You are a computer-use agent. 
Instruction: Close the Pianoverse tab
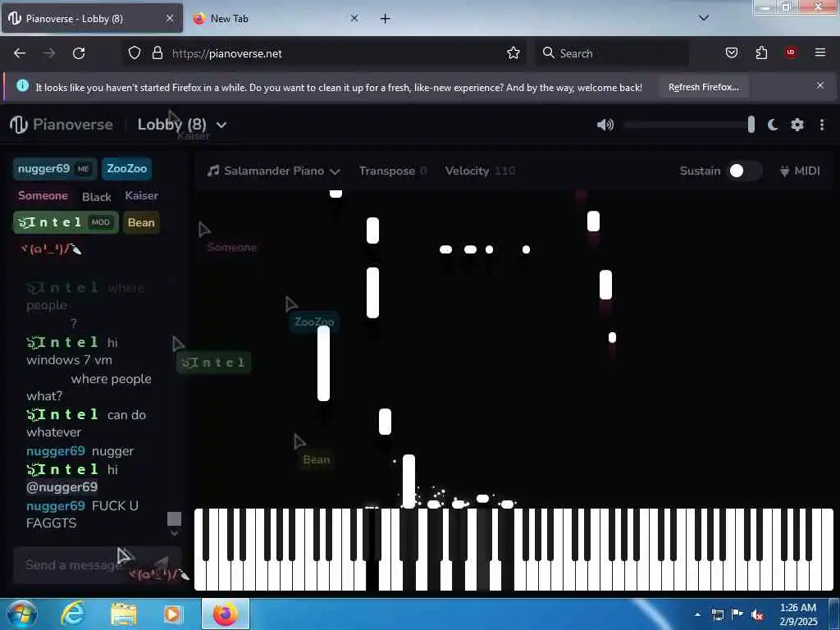[x=170, y=18]
